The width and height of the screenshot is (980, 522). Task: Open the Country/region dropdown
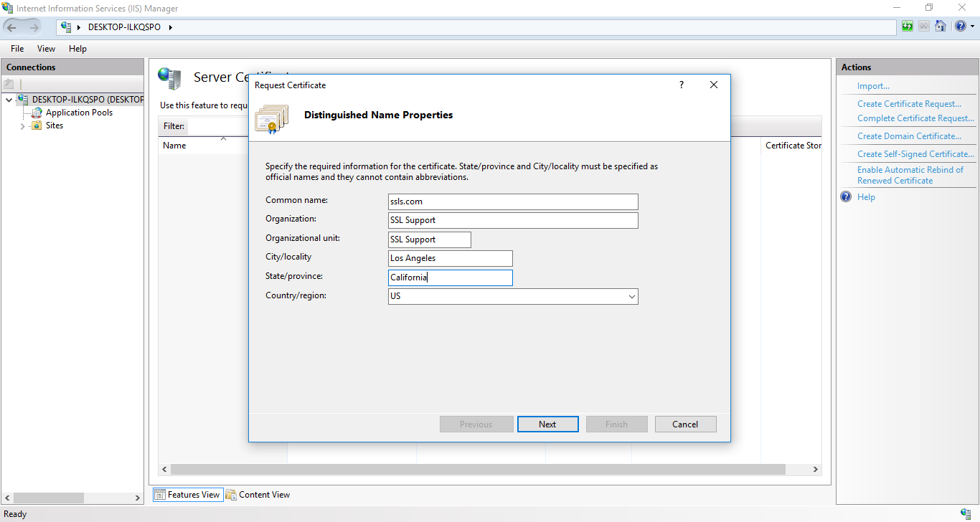(631, 296)
